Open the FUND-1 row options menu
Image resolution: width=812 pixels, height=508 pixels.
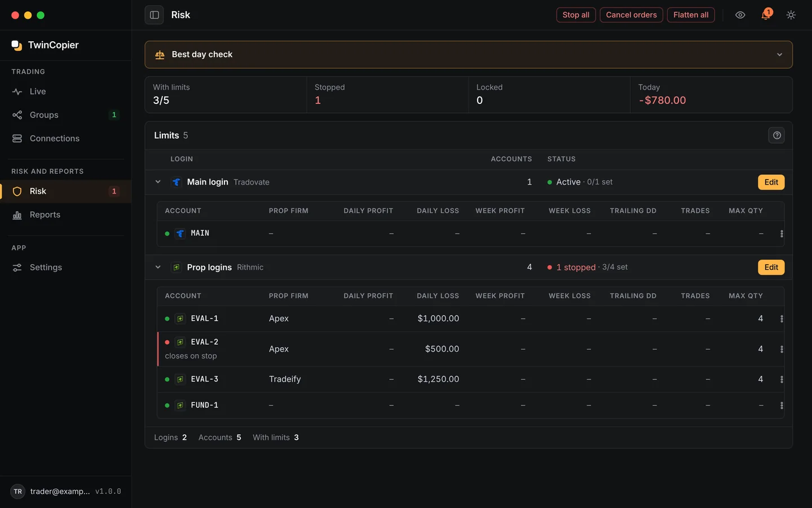click(781, 405)
